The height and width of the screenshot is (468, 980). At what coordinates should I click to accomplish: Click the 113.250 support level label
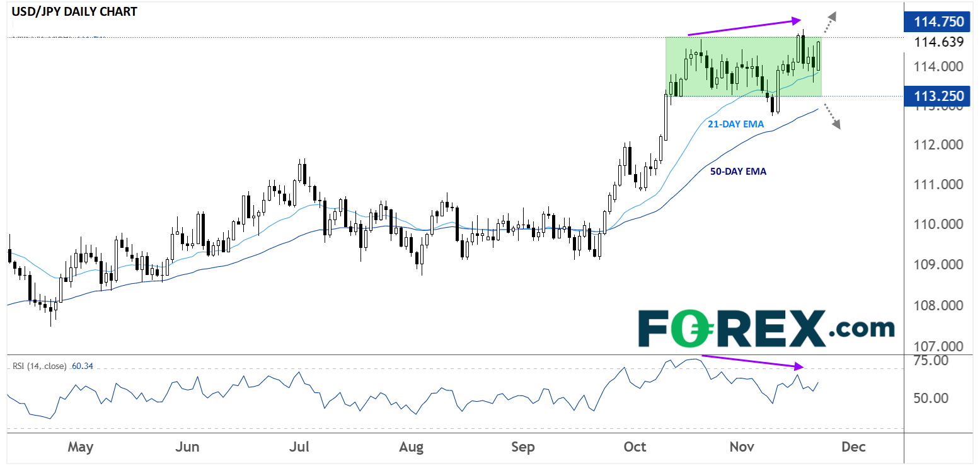pos(938,96)
